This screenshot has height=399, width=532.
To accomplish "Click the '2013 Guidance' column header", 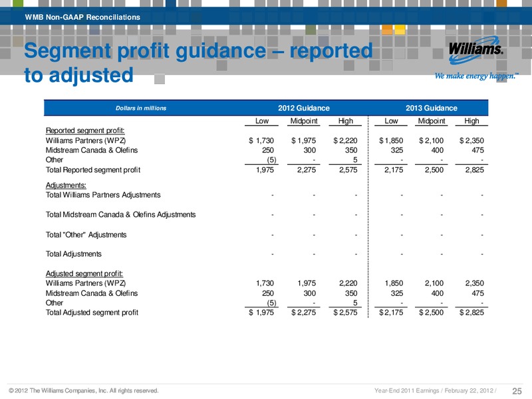I will tap(431, 108).
